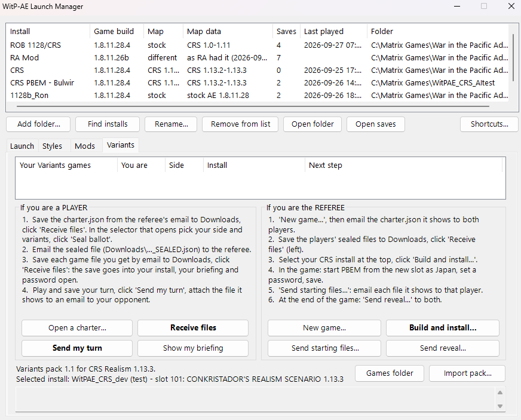Click the 'different' map cell
The width and height of the screenshot is (521, 420).
162,58
